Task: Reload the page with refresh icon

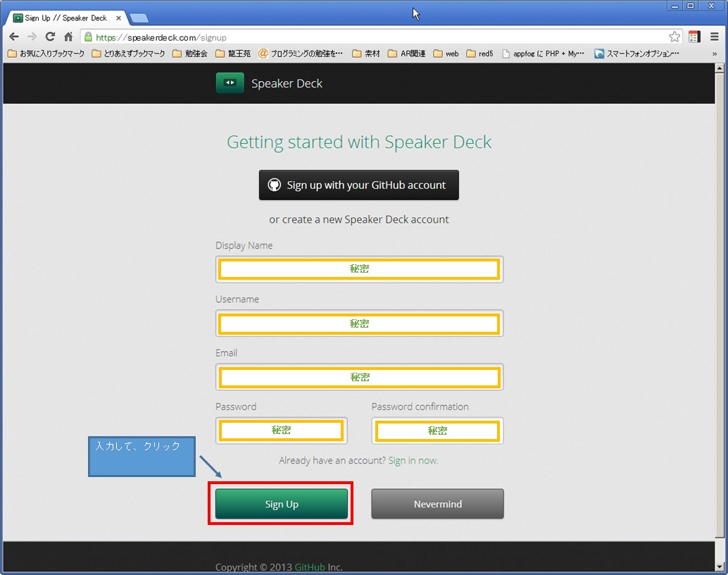Action: click(x=50, y=37)
